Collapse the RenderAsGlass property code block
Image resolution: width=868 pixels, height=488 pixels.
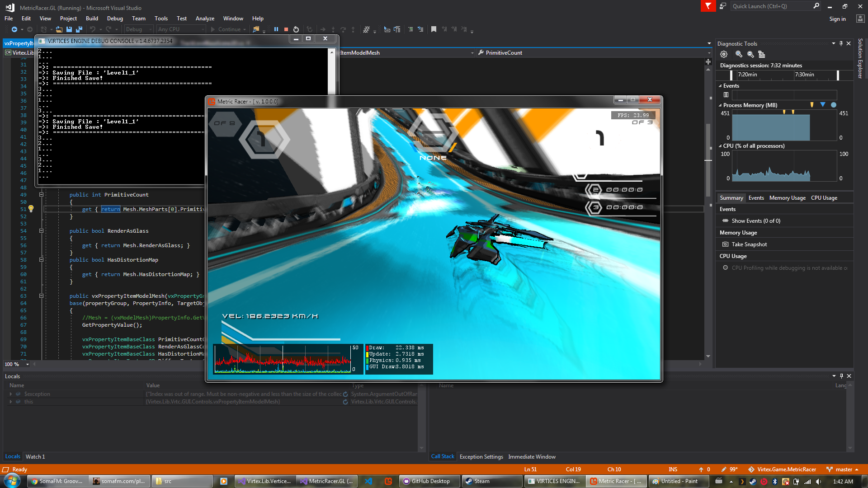click(41, 231)
